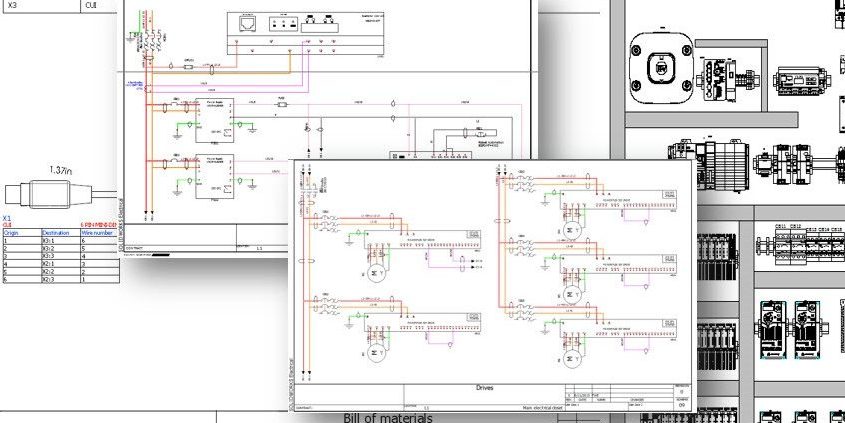The width and height of the screenshot is (845, 423).
Task: Select the square push-button enclosure 3D model
Action: tap(661, 68)
